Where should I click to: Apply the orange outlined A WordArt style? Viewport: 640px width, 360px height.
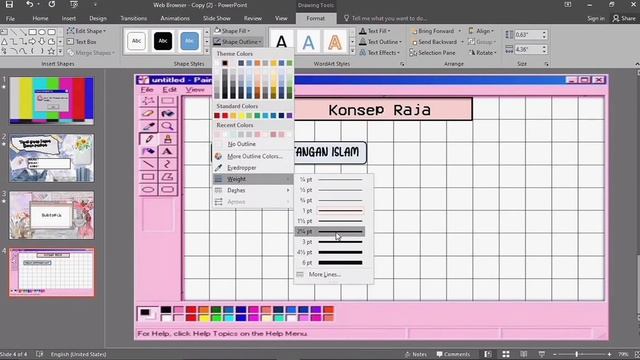[x=335, y=42]
